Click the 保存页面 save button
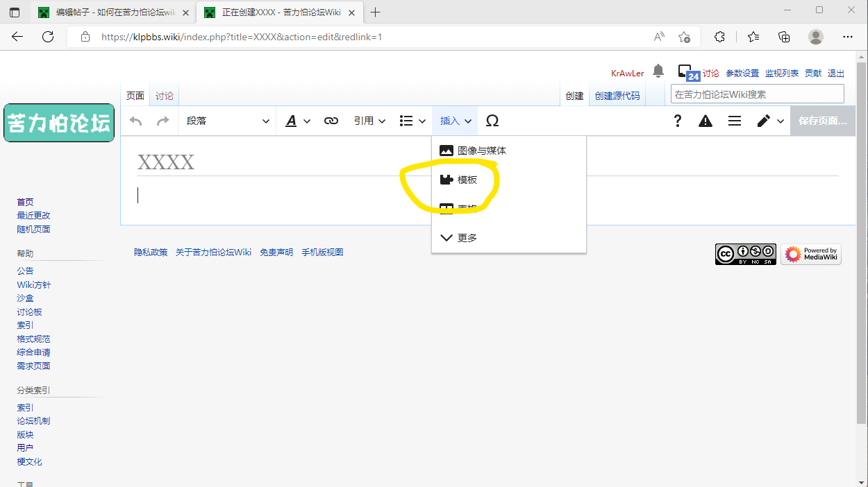This screenshot has height=487, width=868. pyautogui.click(x=823, y=121)
